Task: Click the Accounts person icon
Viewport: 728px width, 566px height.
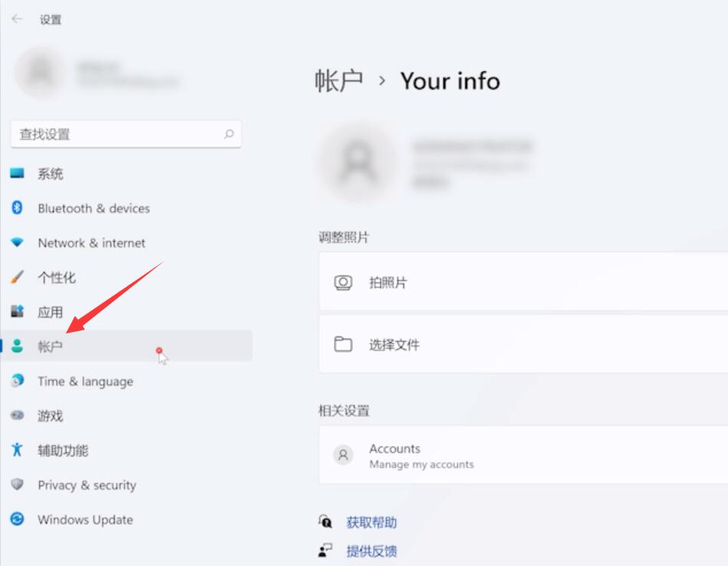Action: click(x=343, y=455)
